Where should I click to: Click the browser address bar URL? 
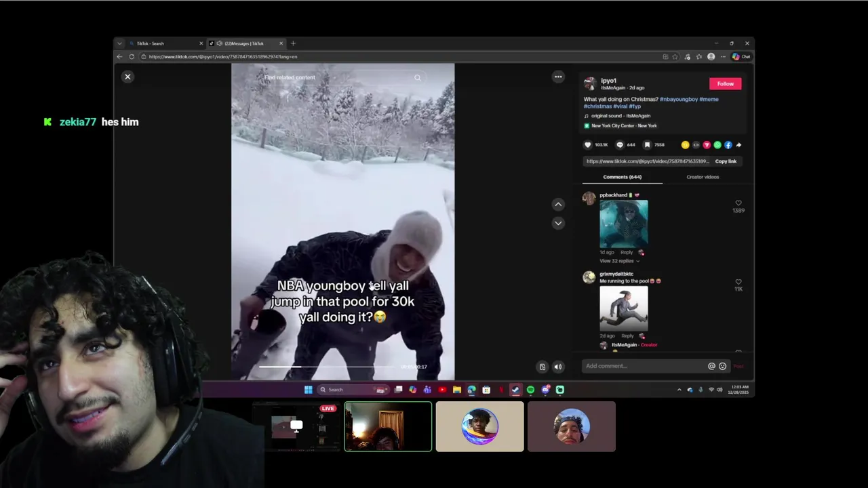pyautogui.click(x=223, y=57)
